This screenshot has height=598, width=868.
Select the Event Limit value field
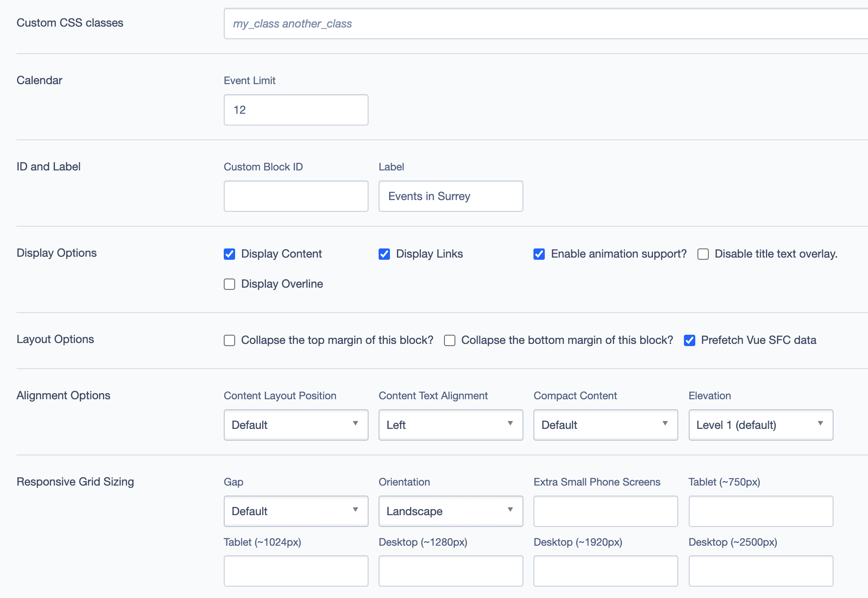[296, 110]
